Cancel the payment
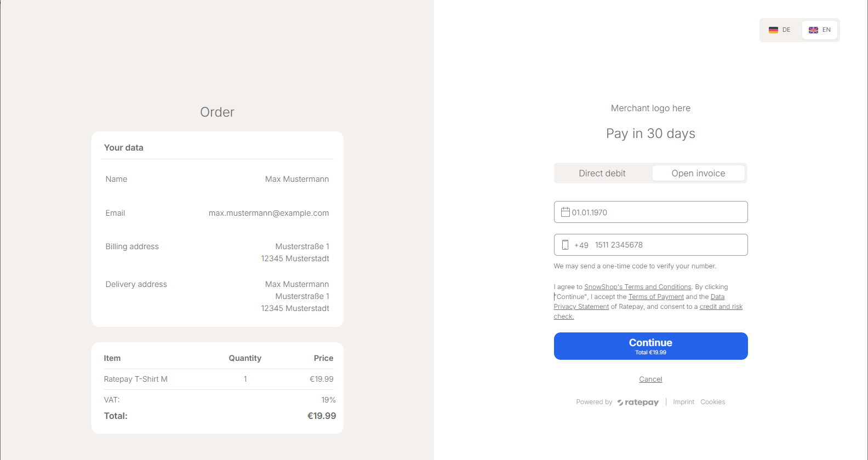This screenshot has width=868, height=460. (650, 379)
